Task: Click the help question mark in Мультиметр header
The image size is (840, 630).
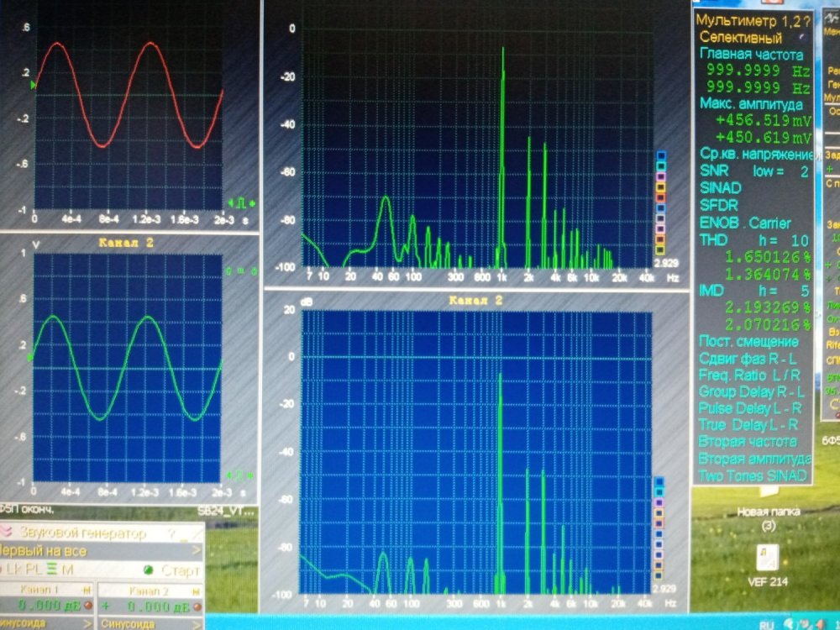Action: [x=806, y=20]
